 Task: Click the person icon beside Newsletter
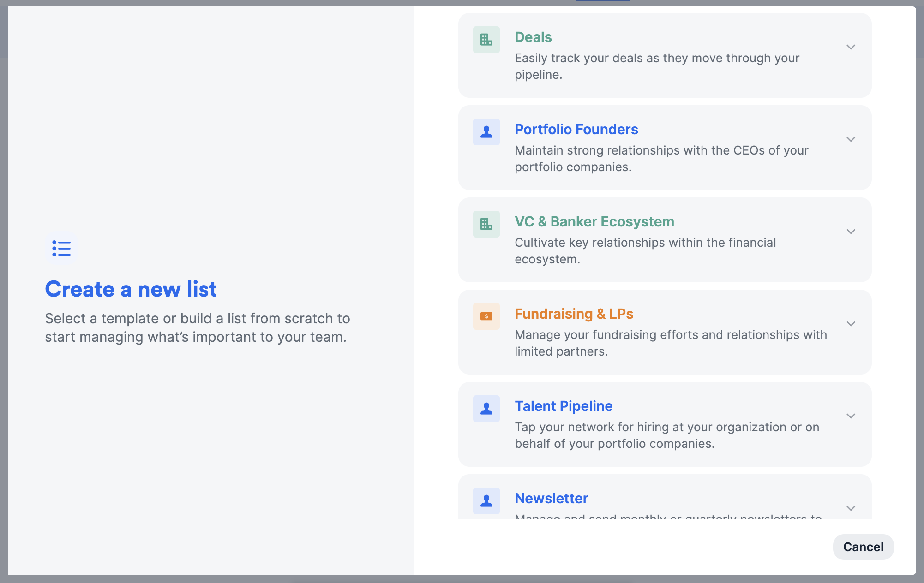(486, 501)
